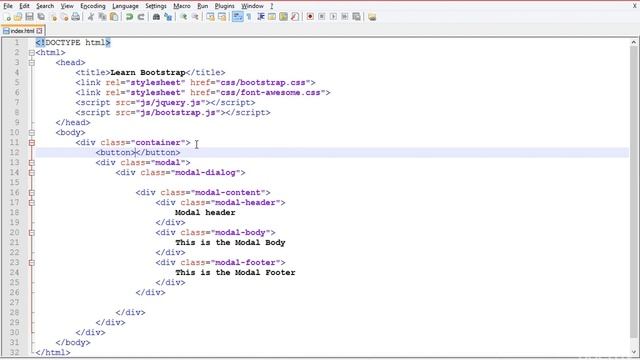Open the File menu

(8, 6)
